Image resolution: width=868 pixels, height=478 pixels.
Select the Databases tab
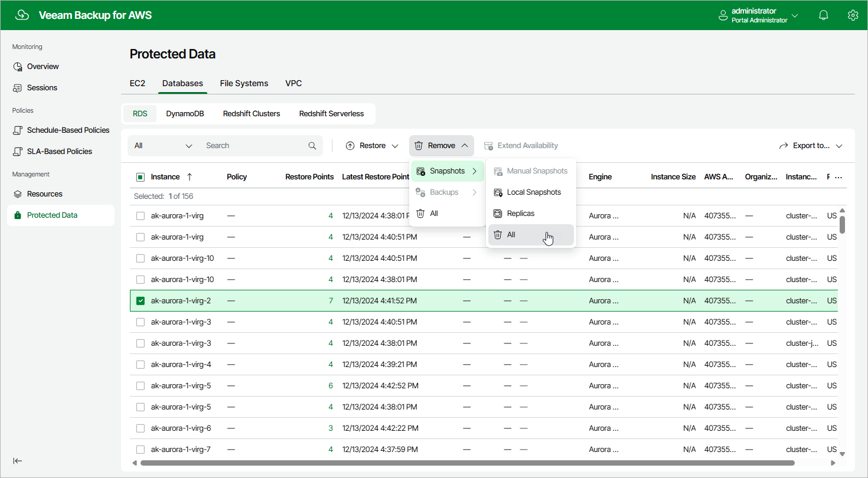tap(183, 84)
